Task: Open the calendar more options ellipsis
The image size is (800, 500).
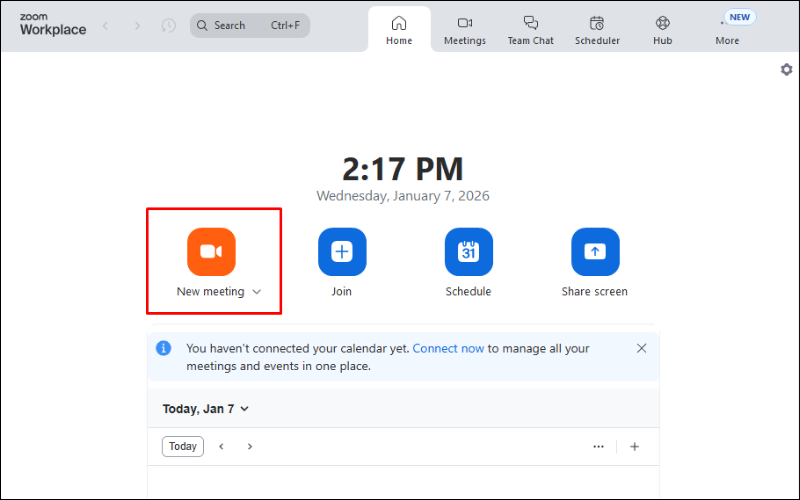Action: tap(598, 446)
